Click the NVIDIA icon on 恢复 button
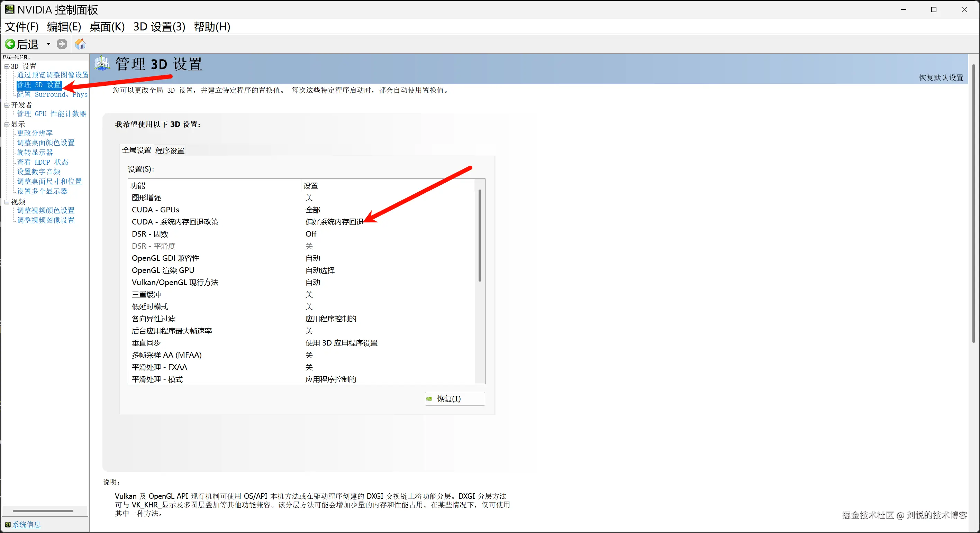 click(429, 399)
